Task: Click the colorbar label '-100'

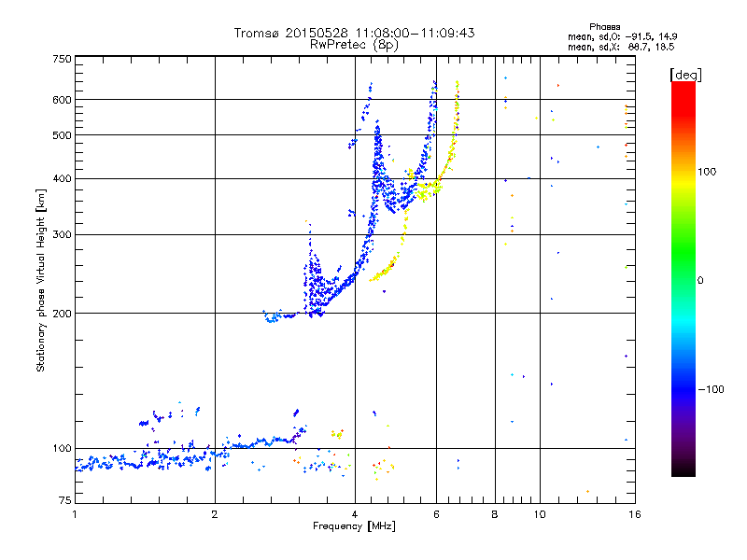Action: click(x=711, y=389)
